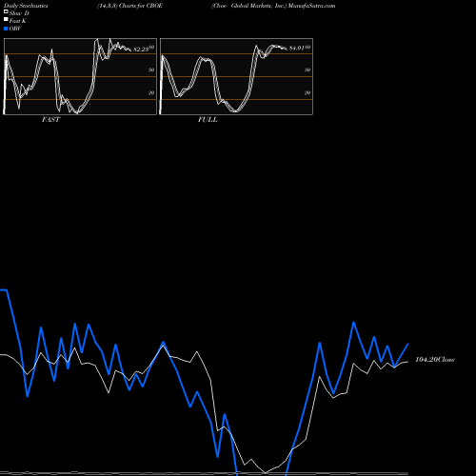Click the FULL label below the right chart
The image size is (476, 476).
(x=208, y=119)
